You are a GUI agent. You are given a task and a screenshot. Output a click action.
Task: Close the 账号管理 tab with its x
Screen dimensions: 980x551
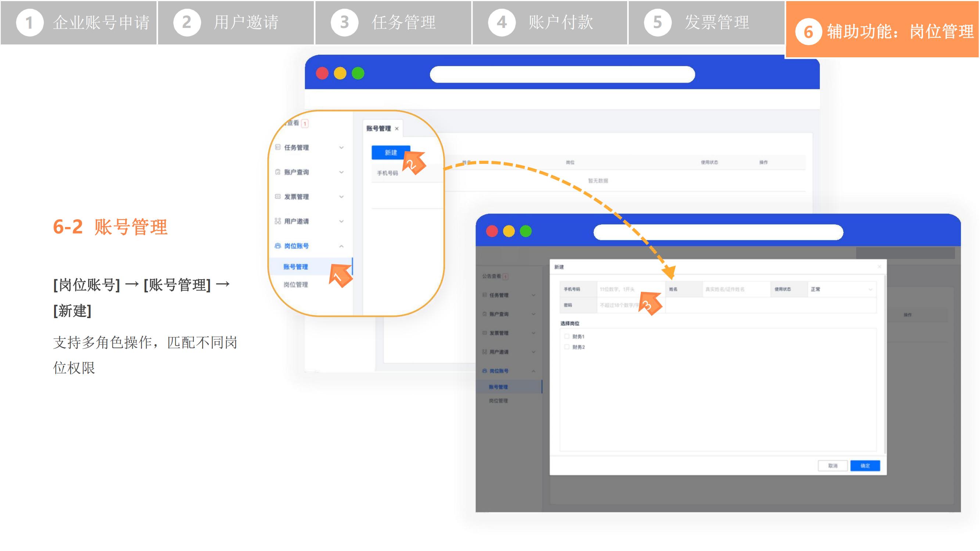coord(397,129)
